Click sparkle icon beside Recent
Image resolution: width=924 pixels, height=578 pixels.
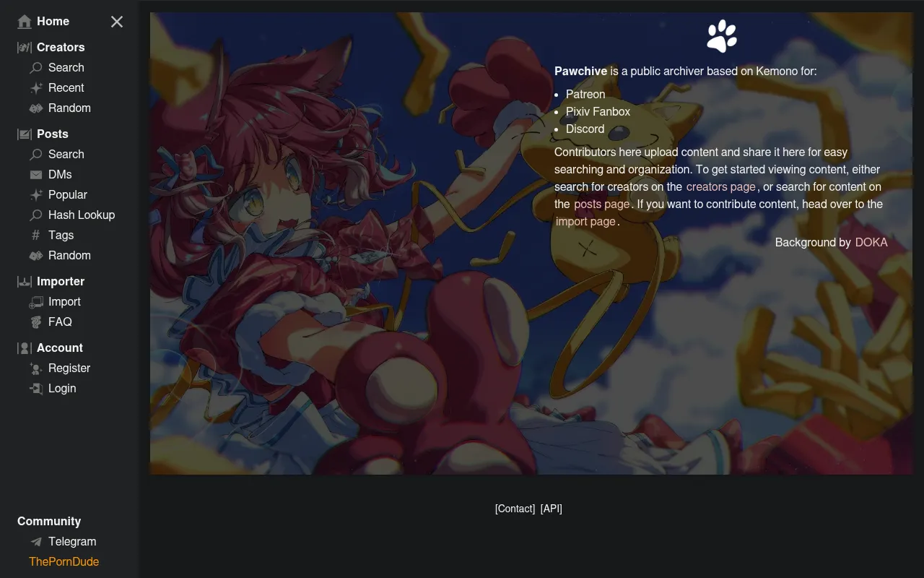(36, 88)
